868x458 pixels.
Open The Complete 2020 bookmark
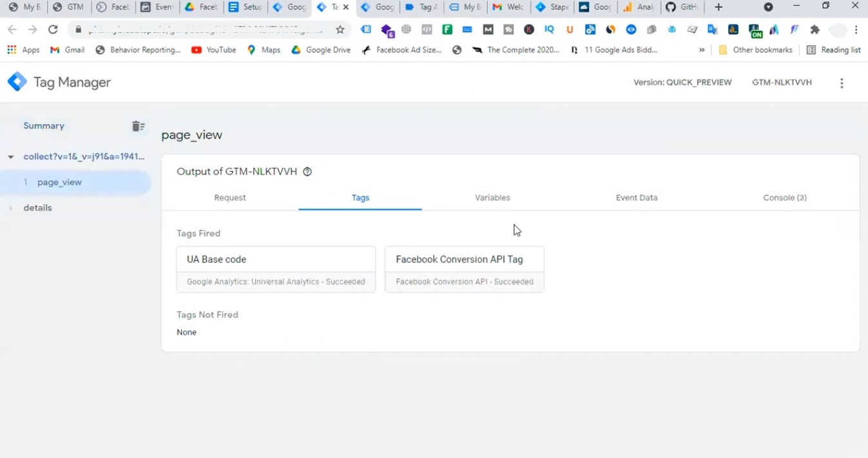tap(516, 50)
